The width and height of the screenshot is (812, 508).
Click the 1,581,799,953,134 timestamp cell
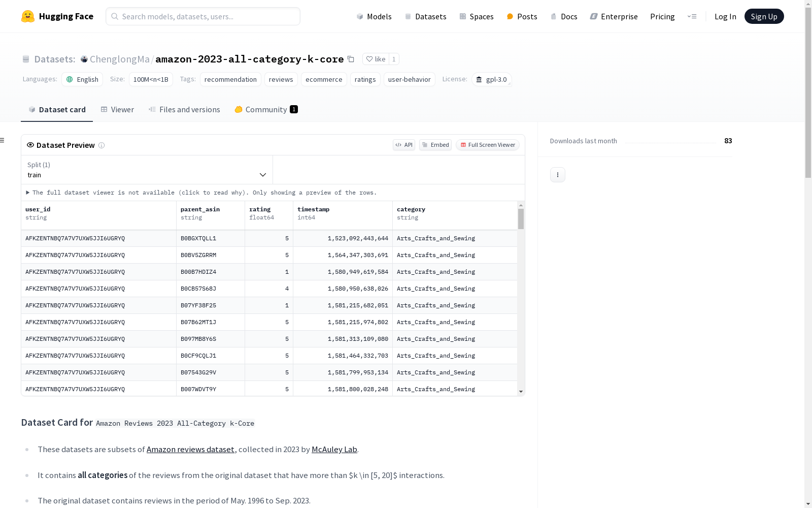(x=343, y=372)
